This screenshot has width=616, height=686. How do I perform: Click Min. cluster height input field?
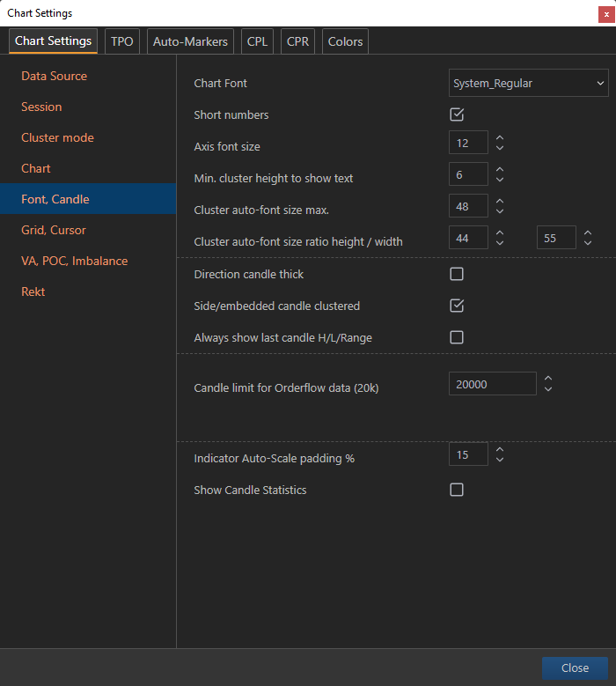468,174
